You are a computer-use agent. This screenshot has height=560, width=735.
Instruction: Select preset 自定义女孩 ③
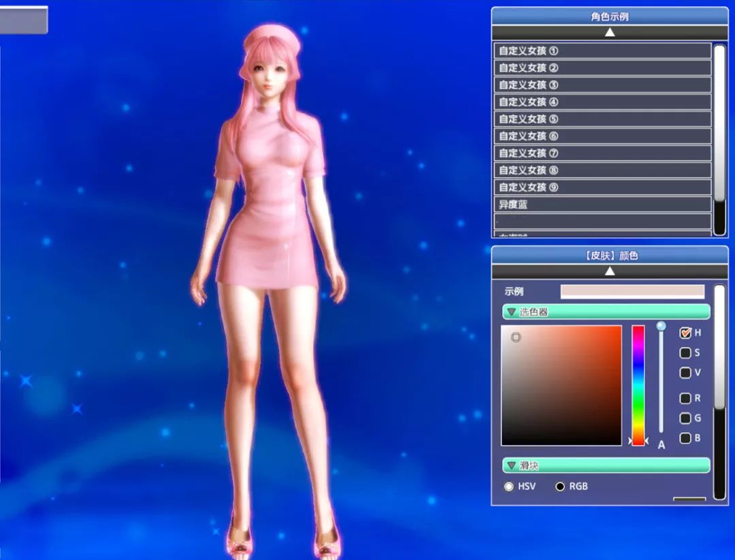click(x=602, y=85)
